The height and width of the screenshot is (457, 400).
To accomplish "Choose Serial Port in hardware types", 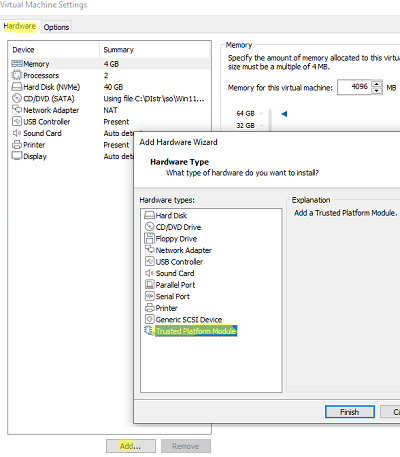I will (x=173, y=296).
